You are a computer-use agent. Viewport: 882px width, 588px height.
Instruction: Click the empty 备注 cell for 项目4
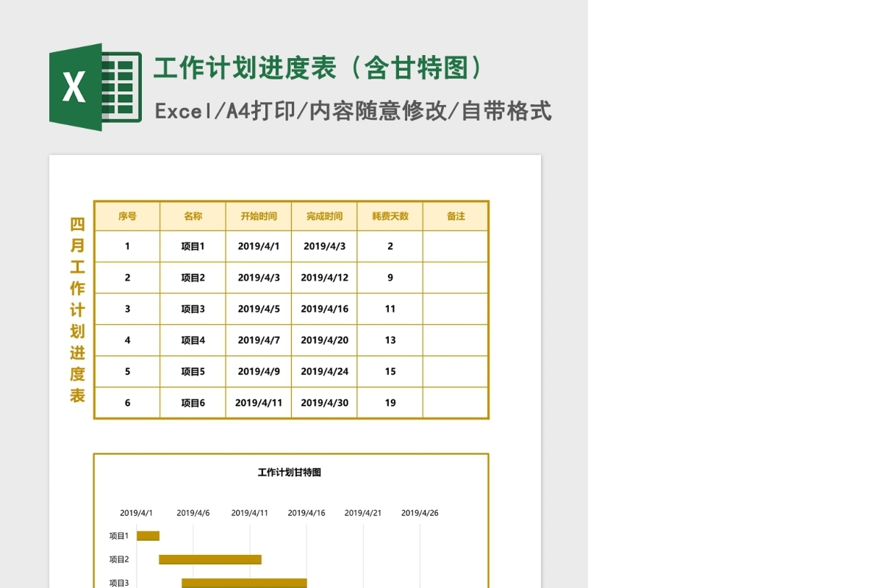456,340
